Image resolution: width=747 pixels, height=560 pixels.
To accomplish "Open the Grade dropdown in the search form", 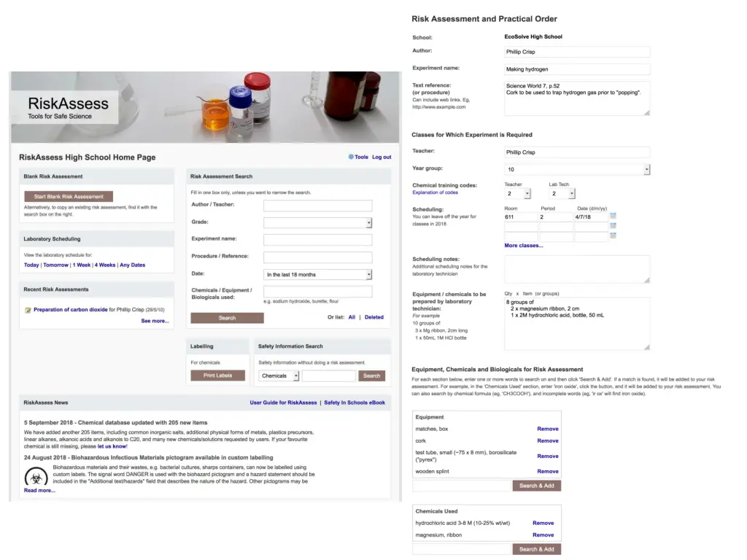I will 318,223.
